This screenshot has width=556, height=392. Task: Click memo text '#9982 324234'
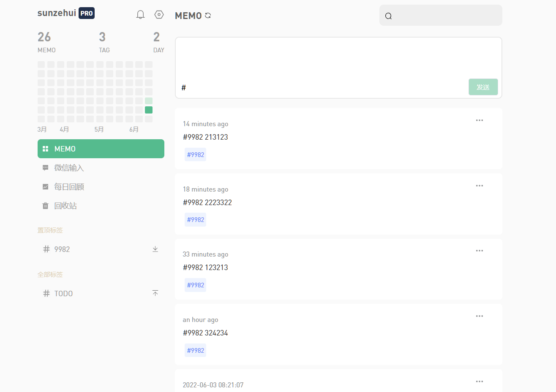pos(205,333)
